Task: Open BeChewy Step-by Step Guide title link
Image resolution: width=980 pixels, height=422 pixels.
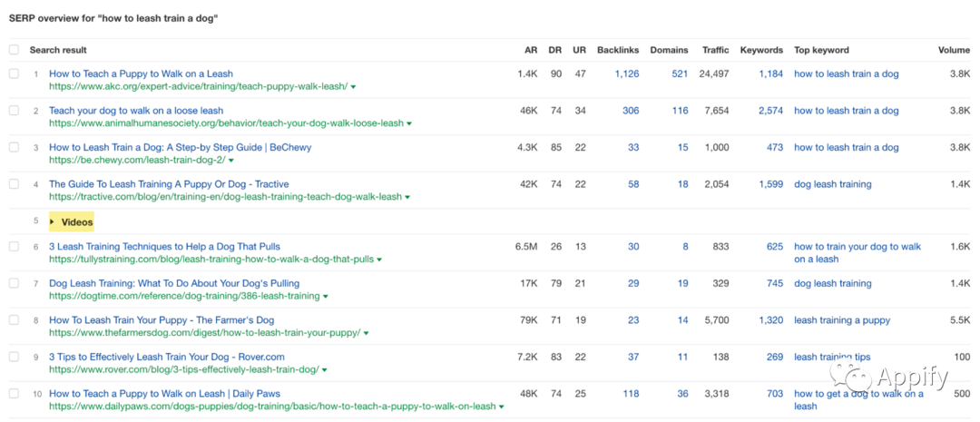Action: pos(180,148)
